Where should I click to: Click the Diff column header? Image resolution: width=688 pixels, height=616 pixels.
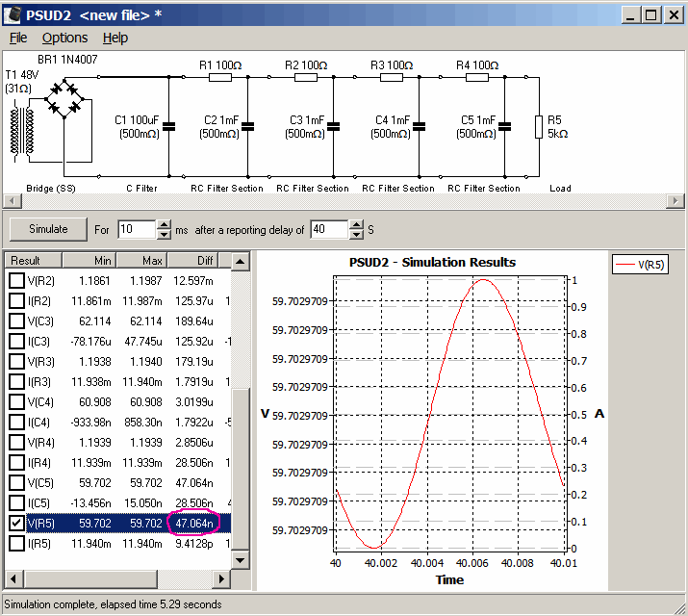point(193,260)
